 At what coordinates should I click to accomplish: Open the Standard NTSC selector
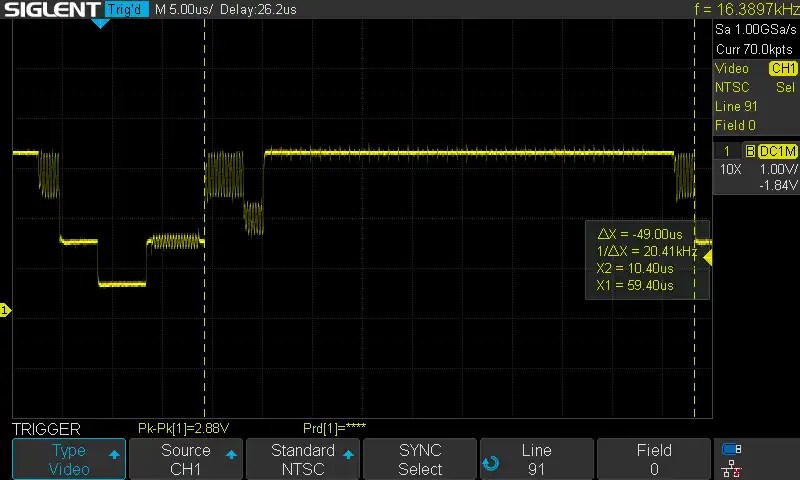pos(302,459)
